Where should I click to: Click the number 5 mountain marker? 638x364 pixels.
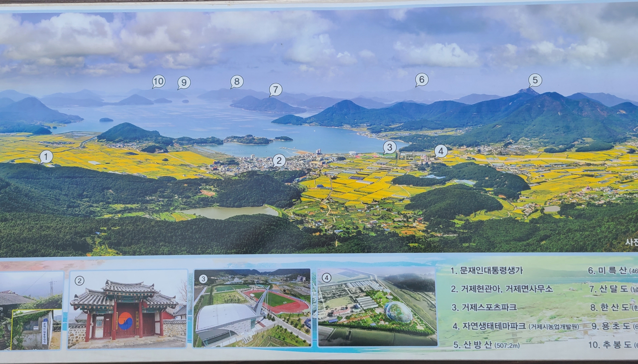pyautogui.click(x=535, y=80)
